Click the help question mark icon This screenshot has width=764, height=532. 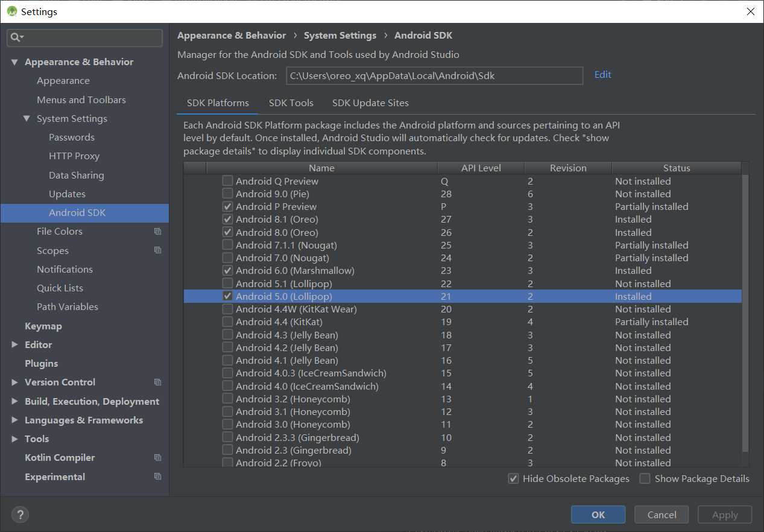click(x=20, y=515)
